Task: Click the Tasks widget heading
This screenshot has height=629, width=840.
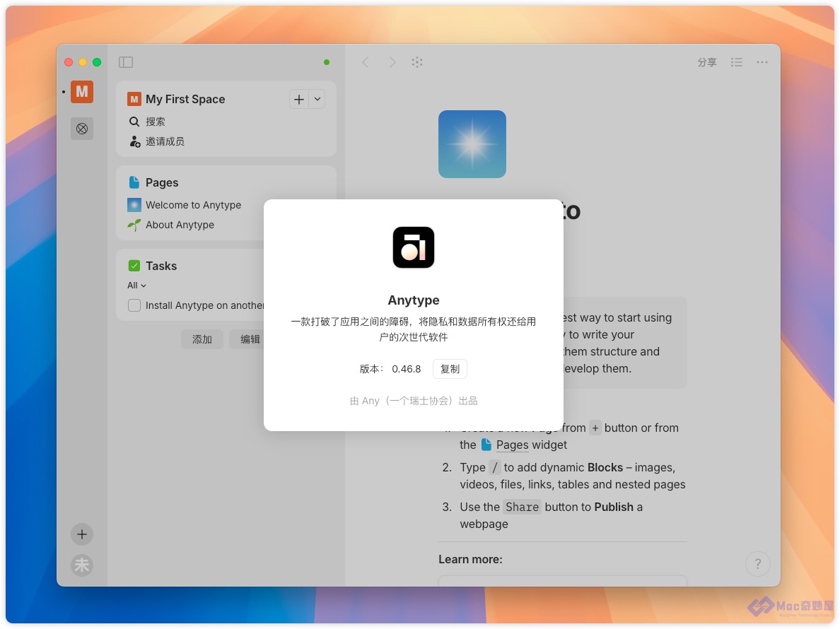Action: coord(161,266)
